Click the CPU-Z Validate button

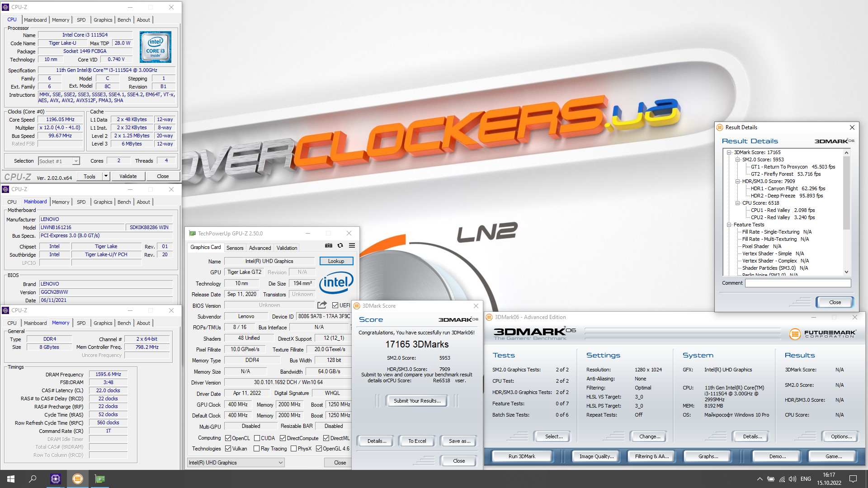click(128, 176)
